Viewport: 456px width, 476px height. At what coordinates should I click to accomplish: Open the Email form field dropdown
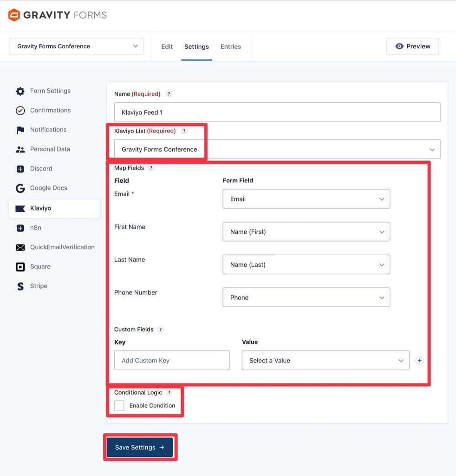(x=306, y=199)
